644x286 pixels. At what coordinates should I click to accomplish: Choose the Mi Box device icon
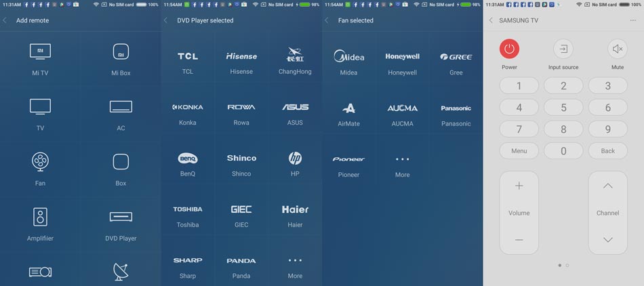coord(121,52)
